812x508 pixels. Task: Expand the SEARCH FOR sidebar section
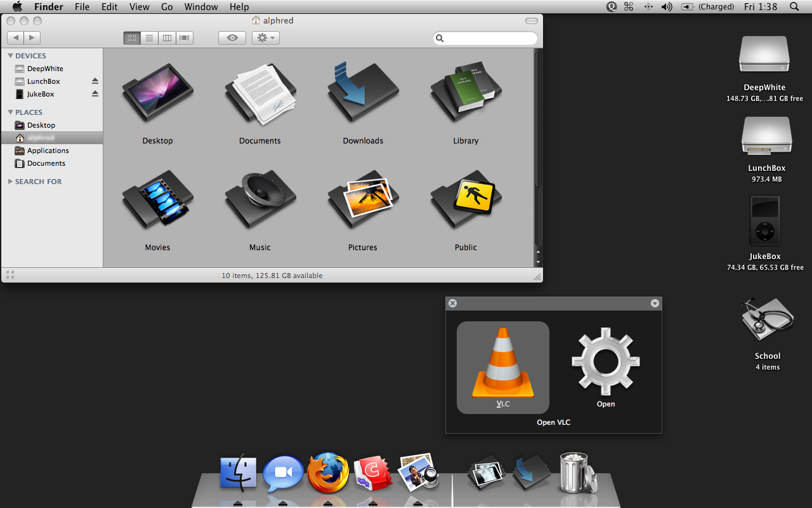click(x=10, y=182)
